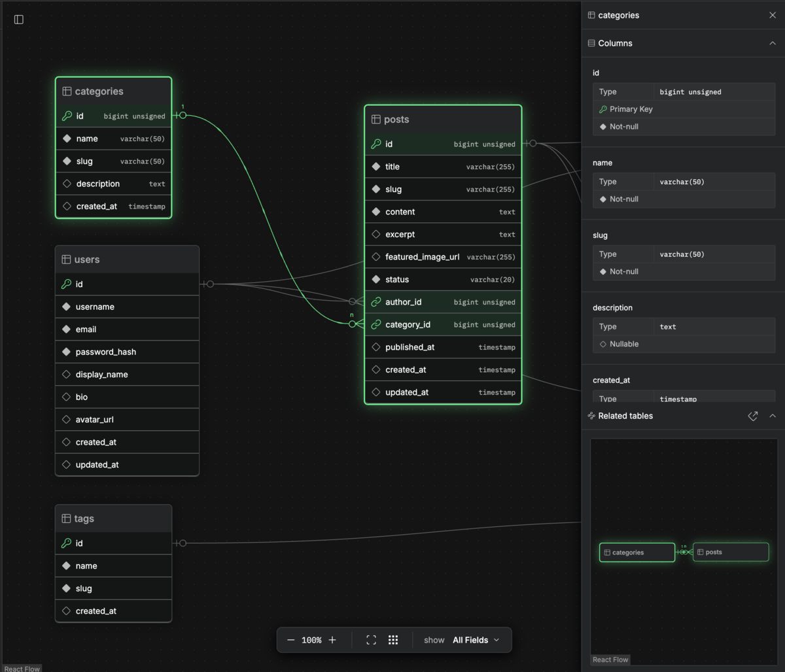Click password_hash row in users table
785x672 pixels.
tap(127, 352)
